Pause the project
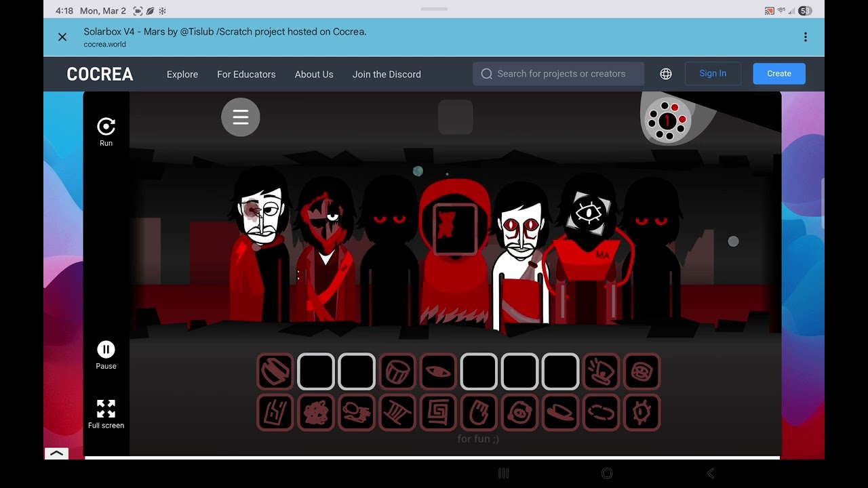 point(106,355)
